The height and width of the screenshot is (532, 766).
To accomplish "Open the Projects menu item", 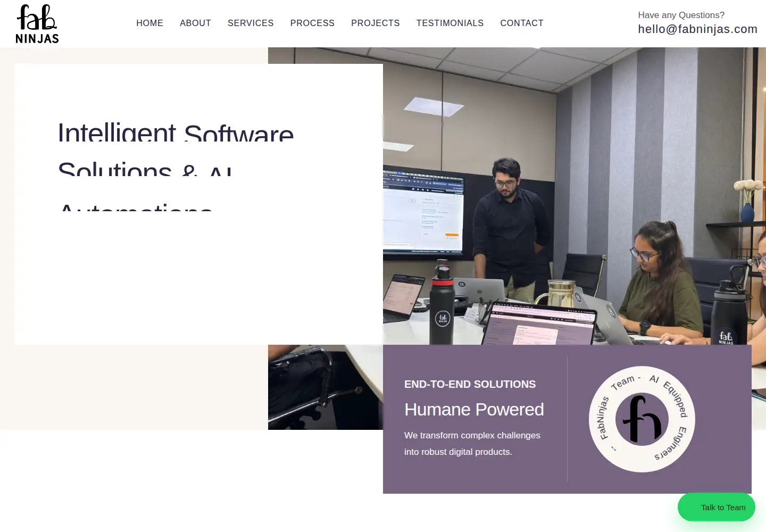I will click(376, 23).
